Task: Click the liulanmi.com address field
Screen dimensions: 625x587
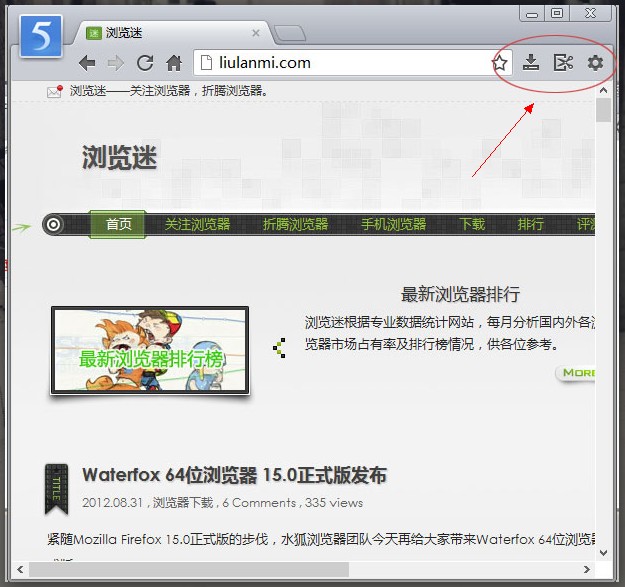Action: point(351,63)
